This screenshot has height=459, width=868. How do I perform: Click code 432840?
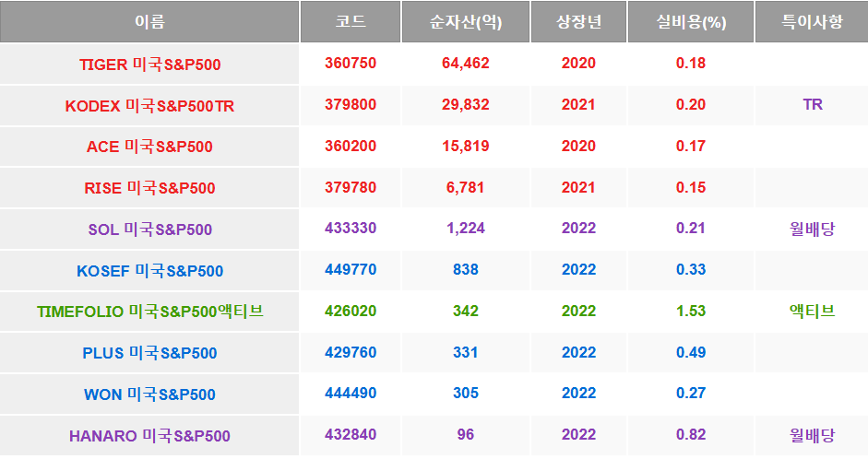coord(351,434)
